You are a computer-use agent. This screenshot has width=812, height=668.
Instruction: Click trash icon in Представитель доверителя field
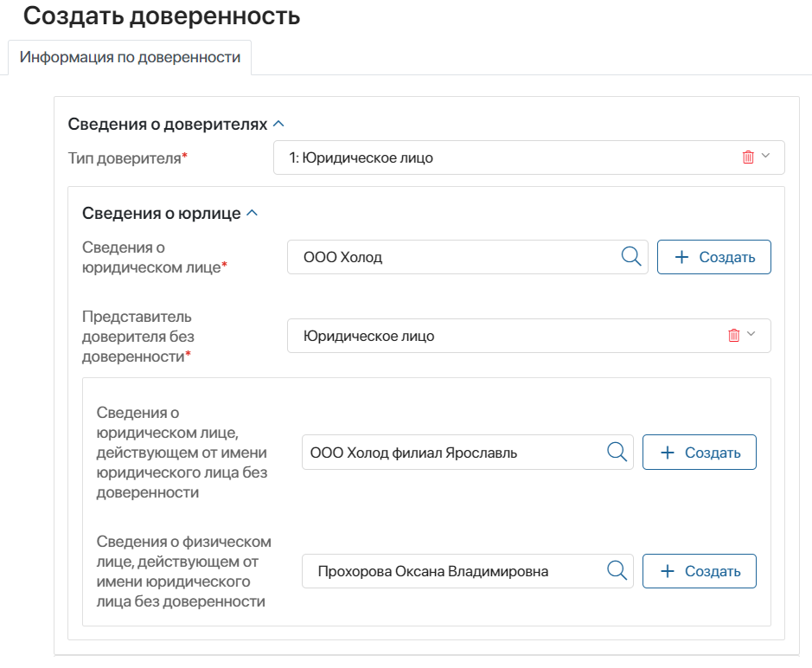pyautogui.click(x=734, y=336)
